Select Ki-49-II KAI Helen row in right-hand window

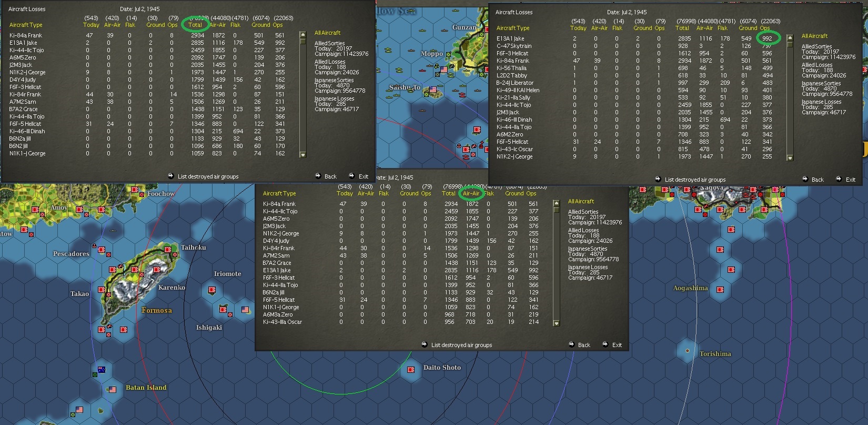pos(635,90)
